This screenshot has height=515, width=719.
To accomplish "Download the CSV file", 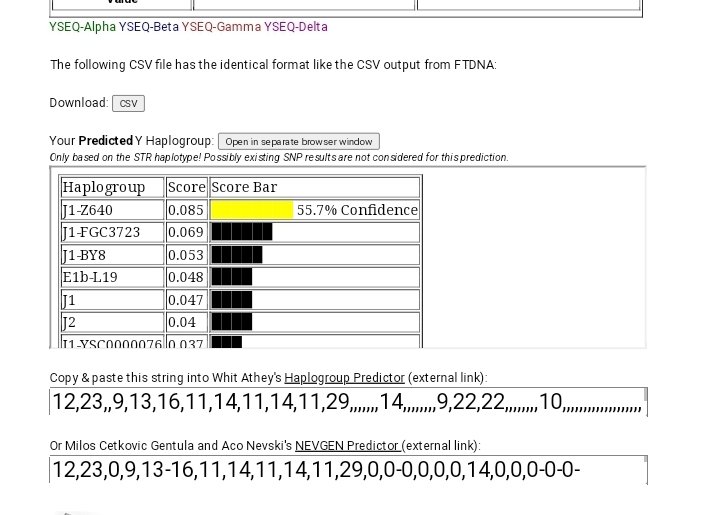I will (x=128, y=103).
